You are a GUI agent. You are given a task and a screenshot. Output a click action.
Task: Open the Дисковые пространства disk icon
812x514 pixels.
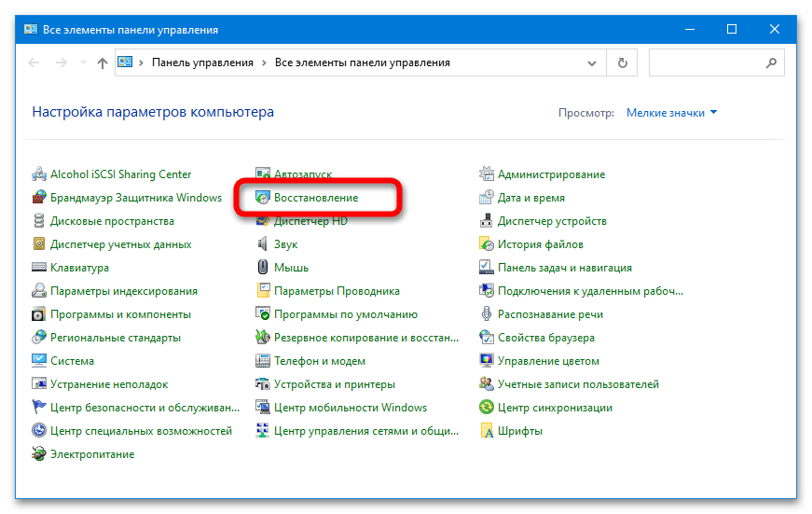coord(39,221)
